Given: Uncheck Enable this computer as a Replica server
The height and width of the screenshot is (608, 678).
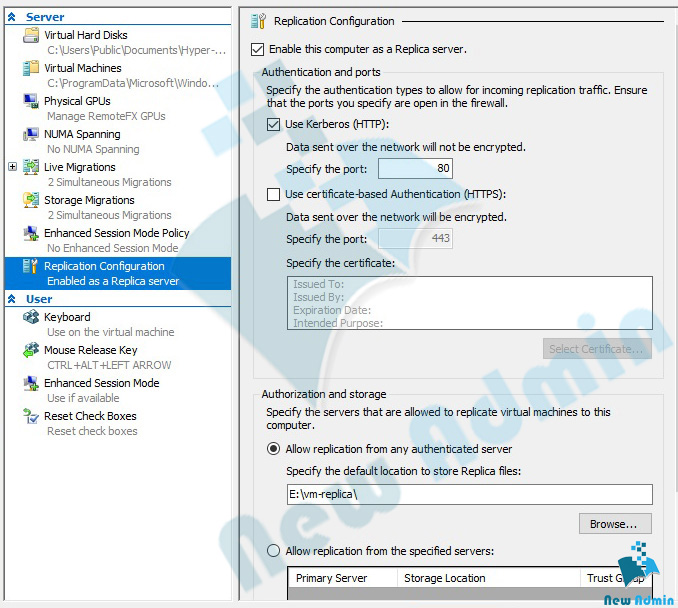Looking at the screenshot, I should click(258, 49).
